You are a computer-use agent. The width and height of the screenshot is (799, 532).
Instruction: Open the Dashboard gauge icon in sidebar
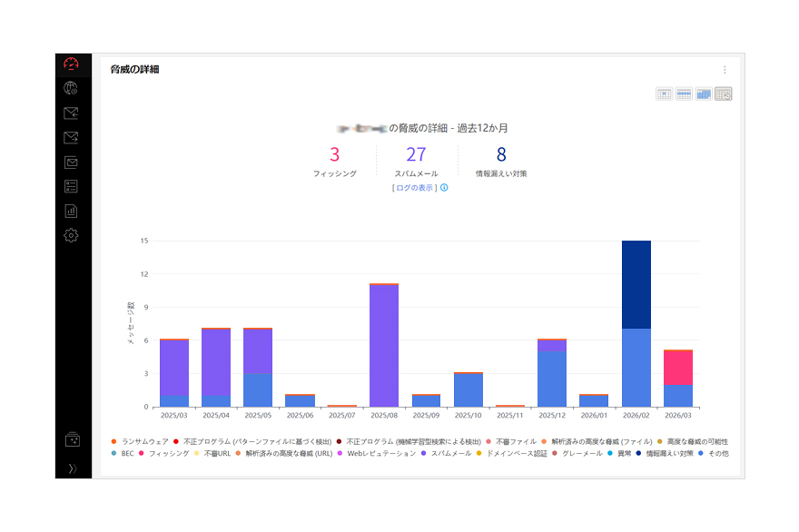pos(71,64)
